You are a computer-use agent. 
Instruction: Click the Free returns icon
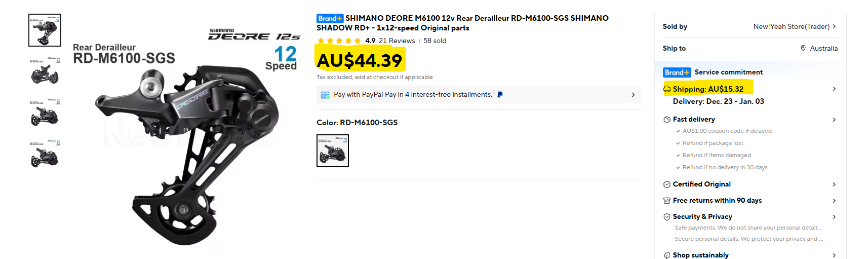click(667, 201)
